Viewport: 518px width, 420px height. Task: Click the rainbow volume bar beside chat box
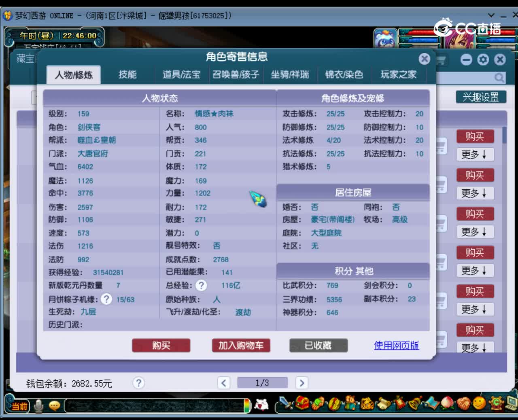(x=247, y=405)
